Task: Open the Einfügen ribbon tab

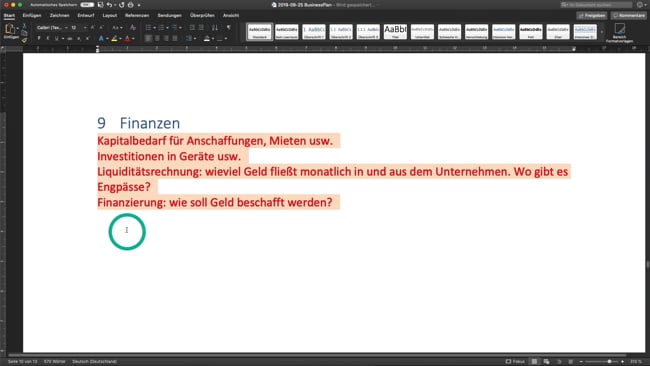Action: [x=32, y=15]
